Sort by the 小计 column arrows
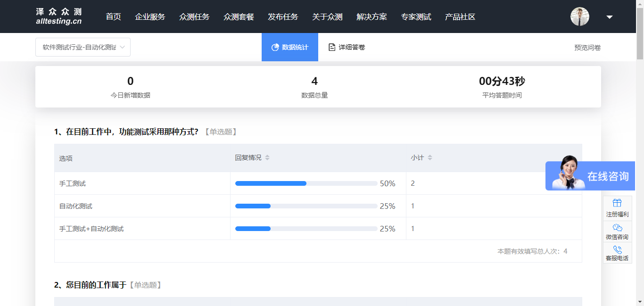The image size is (644, 306). (430, 157)
